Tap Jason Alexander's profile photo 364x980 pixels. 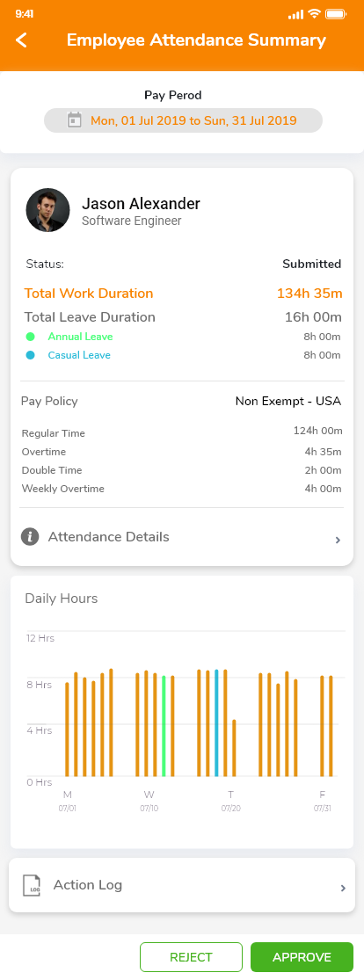pyautogui.click(x=47, y=210)
